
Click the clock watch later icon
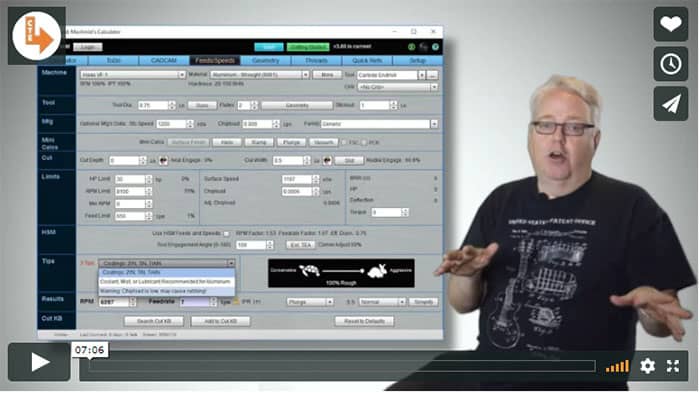[671, 64]
